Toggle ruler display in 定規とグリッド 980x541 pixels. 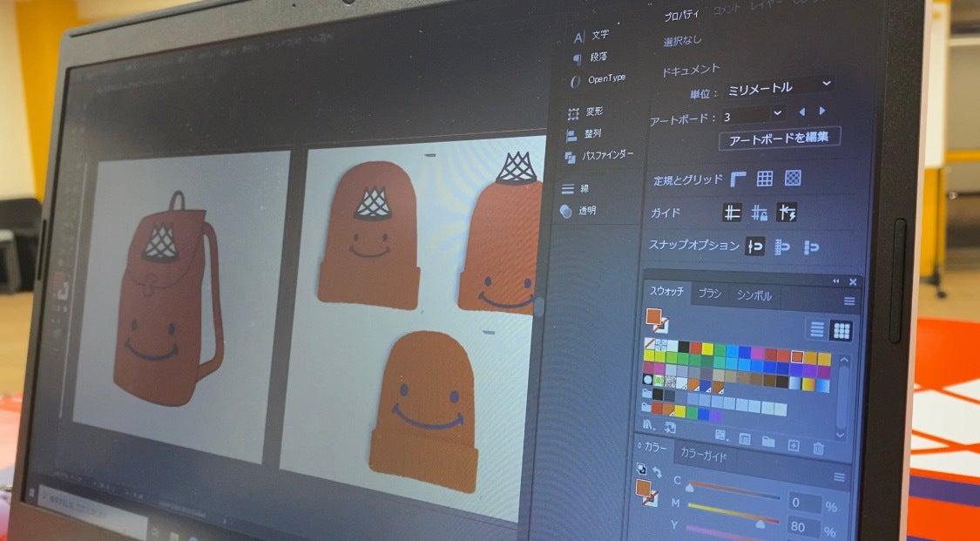pos(738,179)
